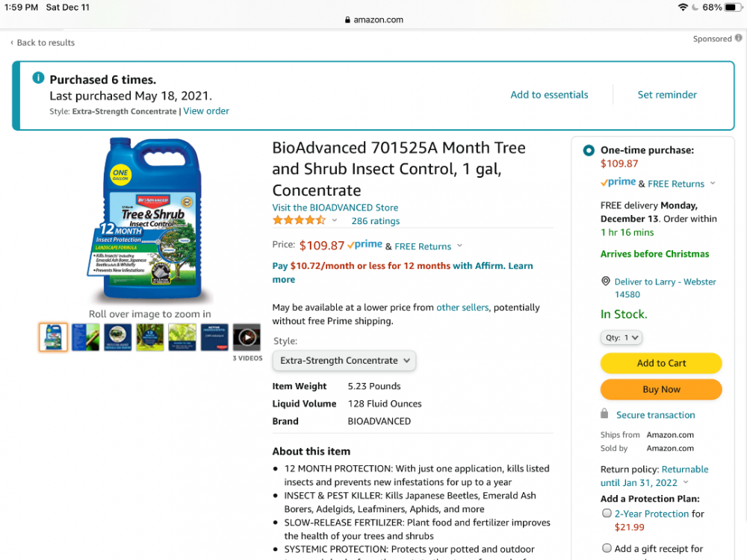
Task: Click the prime logo next to price
Action: tap(365, 244)
